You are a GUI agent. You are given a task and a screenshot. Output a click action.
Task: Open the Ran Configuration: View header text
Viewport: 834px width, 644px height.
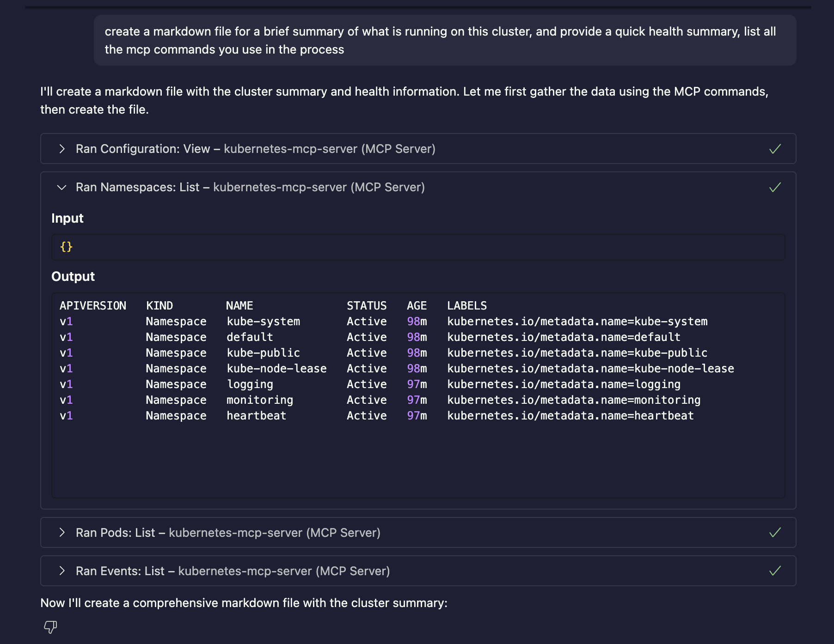click(x=256, y=149)
